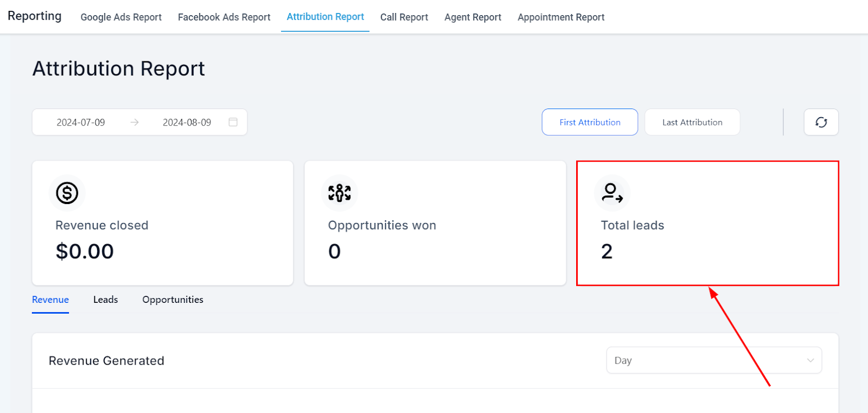Click the Total leads person icon

click(612, 193)
